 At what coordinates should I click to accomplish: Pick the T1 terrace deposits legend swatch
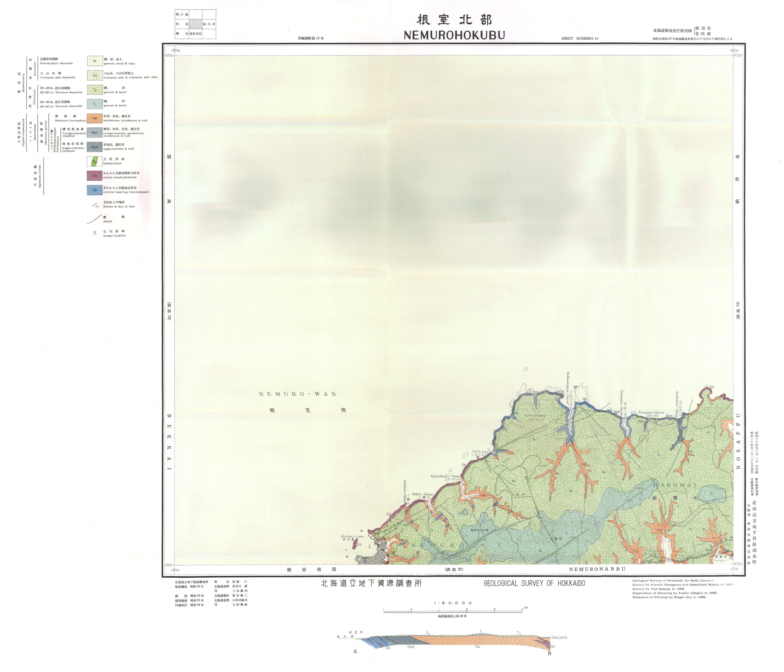point(95,104)
